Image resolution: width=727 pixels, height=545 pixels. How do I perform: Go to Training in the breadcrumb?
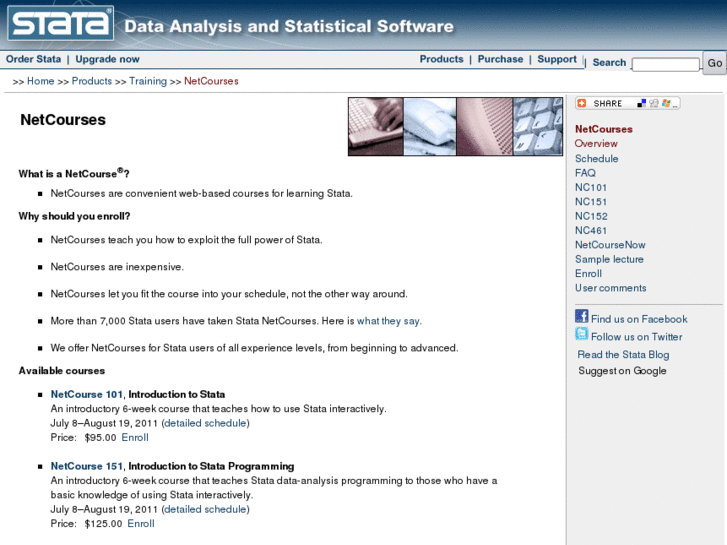(x=148, y=81)
